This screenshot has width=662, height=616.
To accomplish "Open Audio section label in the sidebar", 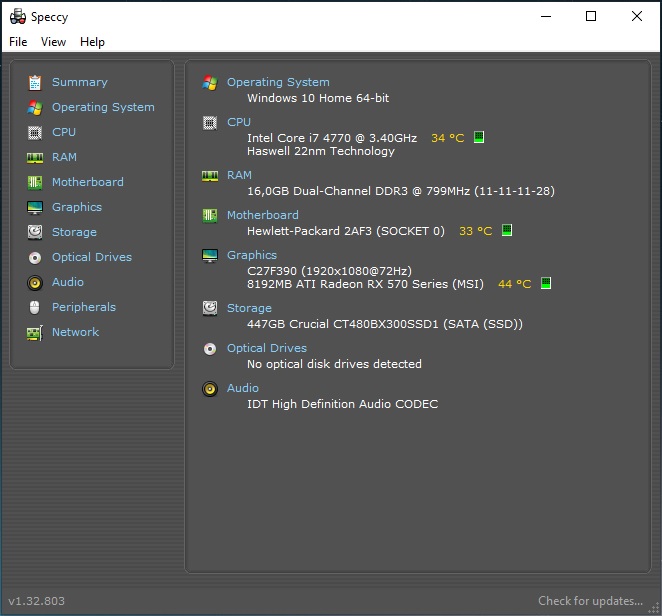I will (x=68, y=282).
